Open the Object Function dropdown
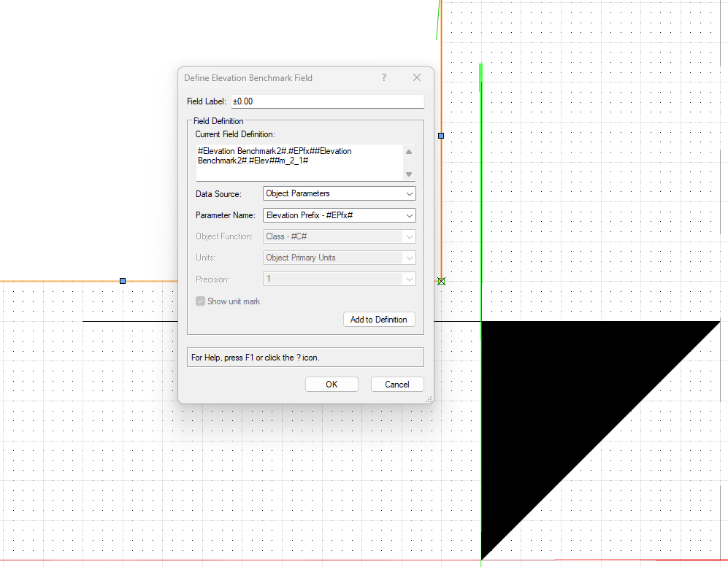The height and width of the screenshot is (567, 728). 339,236
